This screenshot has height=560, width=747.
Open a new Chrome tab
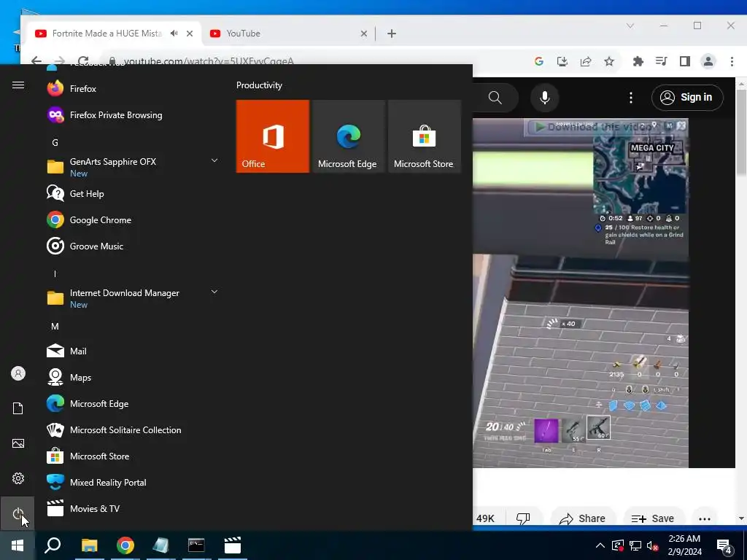(x=392, y=34)
